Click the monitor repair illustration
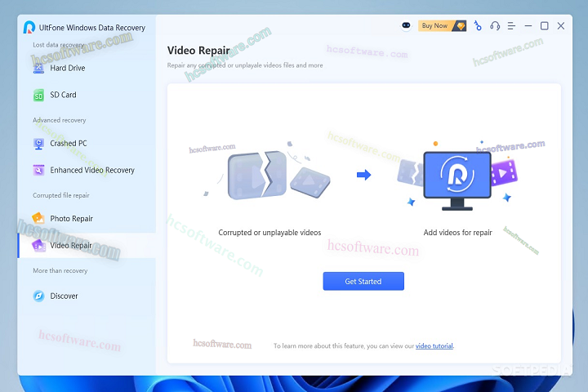The height and width of the screenshot is (392, 588). [457, 180]
